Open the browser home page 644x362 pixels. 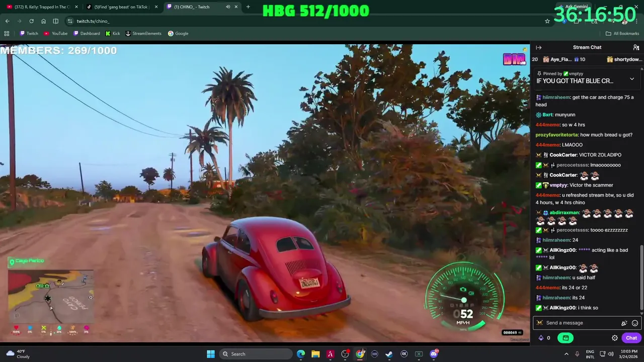(43, 21)
